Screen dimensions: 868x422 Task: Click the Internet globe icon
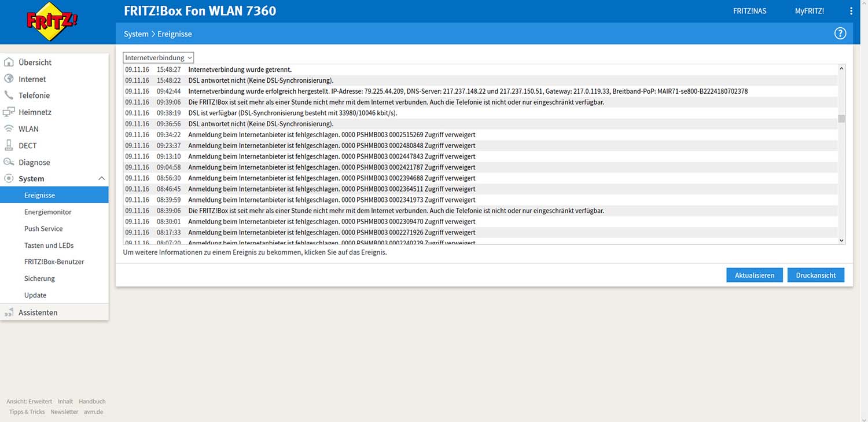[9, 79]
